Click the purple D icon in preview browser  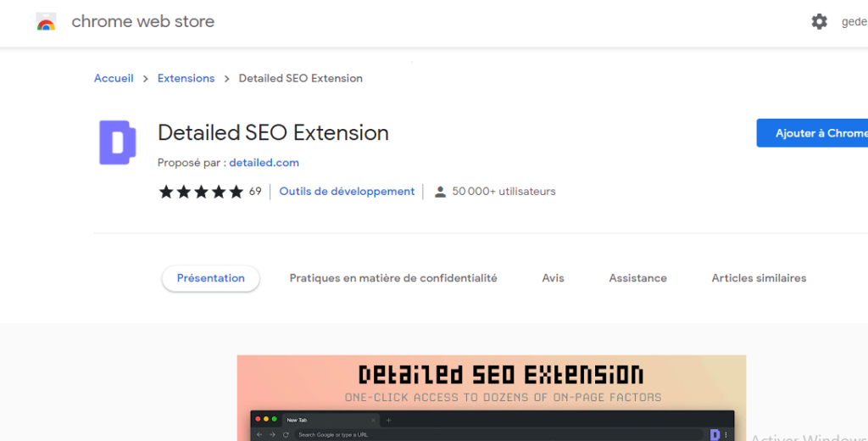tap(715, 434)
